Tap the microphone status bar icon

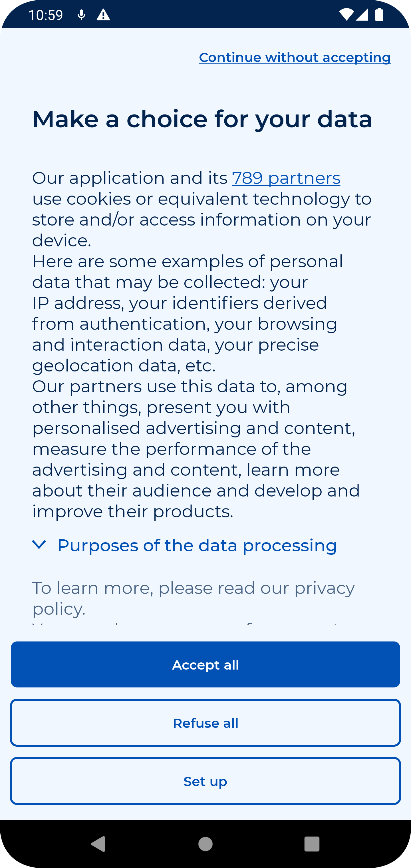point(81,15)
